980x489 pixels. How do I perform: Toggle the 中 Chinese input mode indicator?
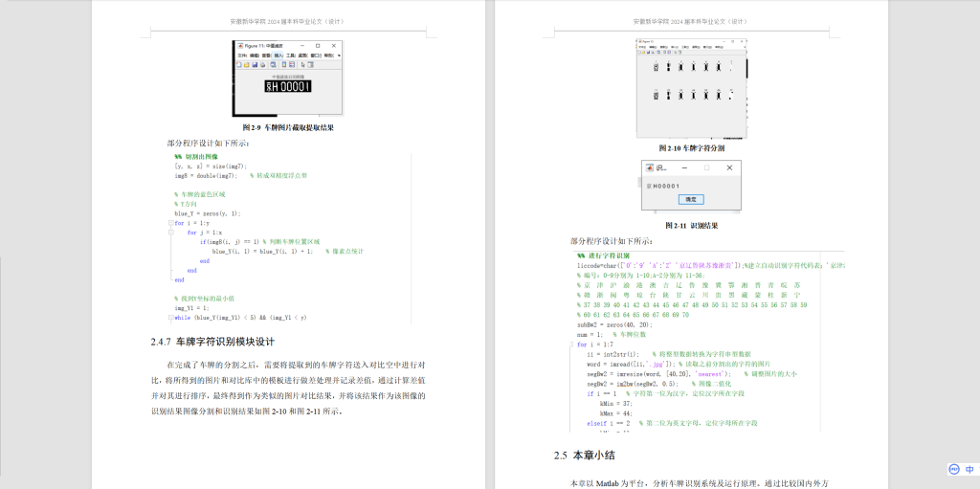click(969, 469)
